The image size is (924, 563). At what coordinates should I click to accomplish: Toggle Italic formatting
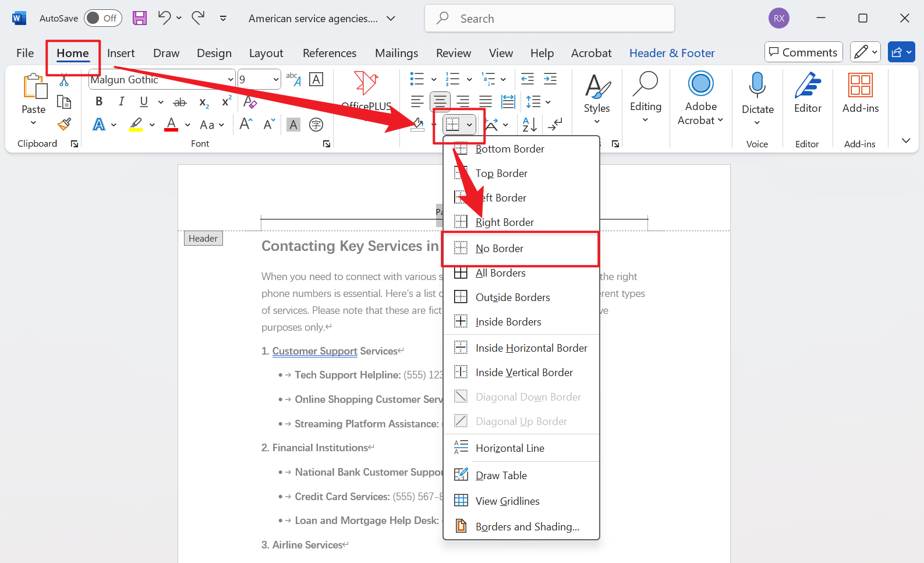point(121,102)
